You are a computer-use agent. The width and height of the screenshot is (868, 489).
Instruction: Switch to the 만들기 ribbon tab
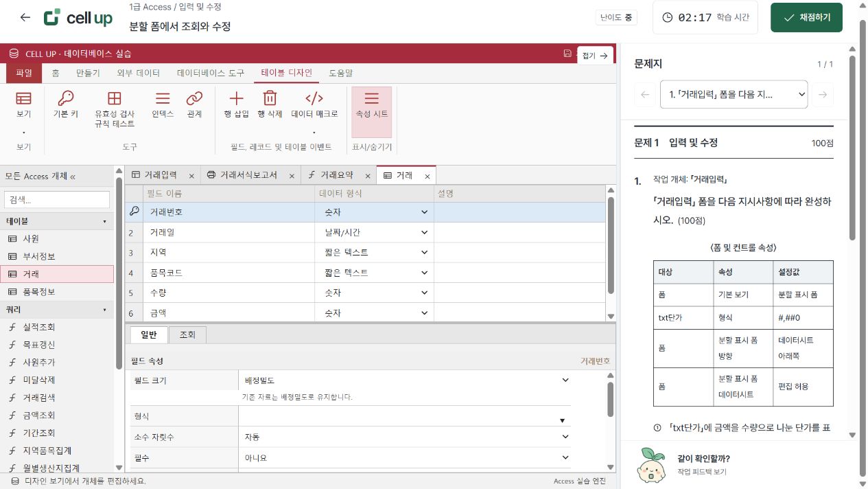tap(88, 73)
